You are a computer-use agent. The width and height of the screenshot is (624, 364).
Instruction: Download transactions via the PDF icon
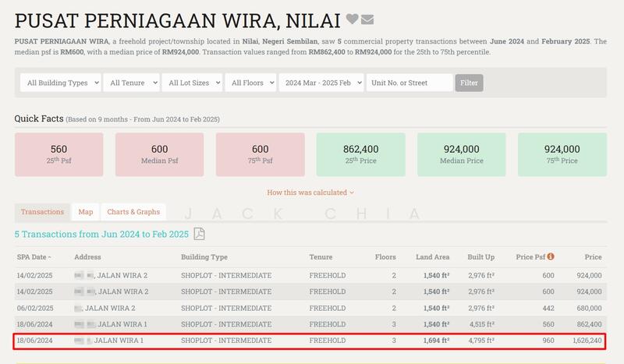(199, 234)
